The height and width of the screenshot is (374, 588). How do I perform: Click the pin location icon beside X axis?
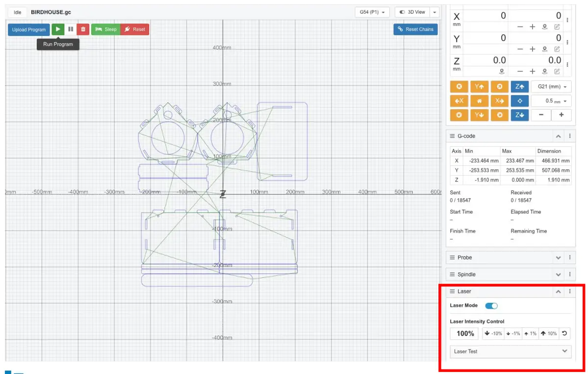544,27
